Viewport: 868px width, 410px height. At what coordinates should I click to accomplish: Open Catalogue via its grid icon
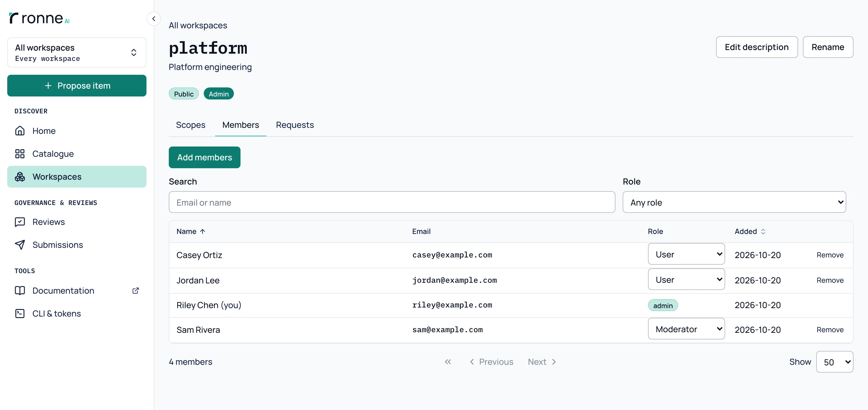pyautogui.click(x=20, y=154)
